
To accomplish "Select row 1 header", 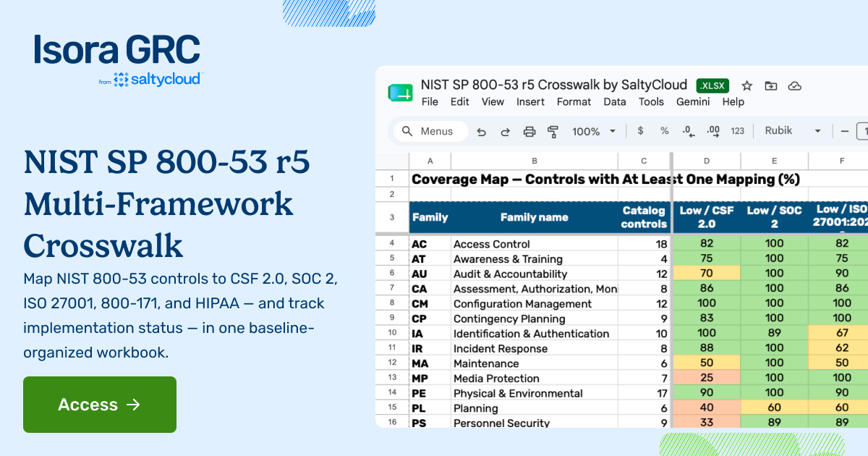I will pyautogui.click(x=392, y=179).
